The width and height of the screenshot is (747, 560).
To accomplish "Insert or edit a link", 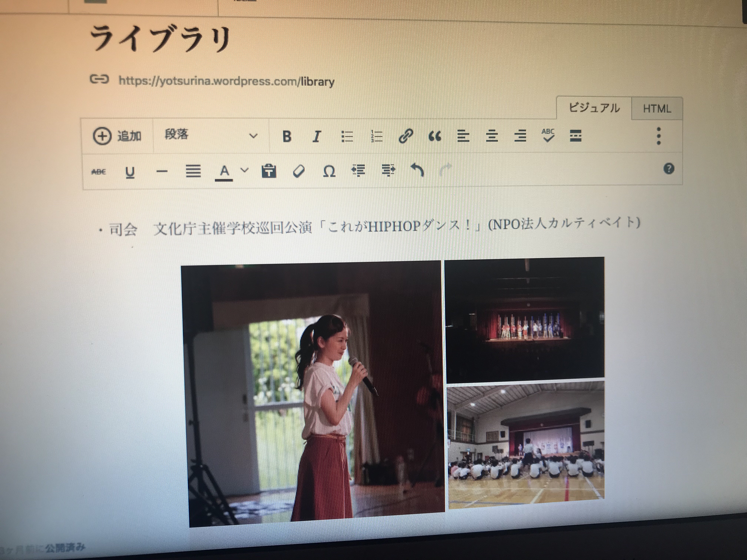I will (406, 136).
